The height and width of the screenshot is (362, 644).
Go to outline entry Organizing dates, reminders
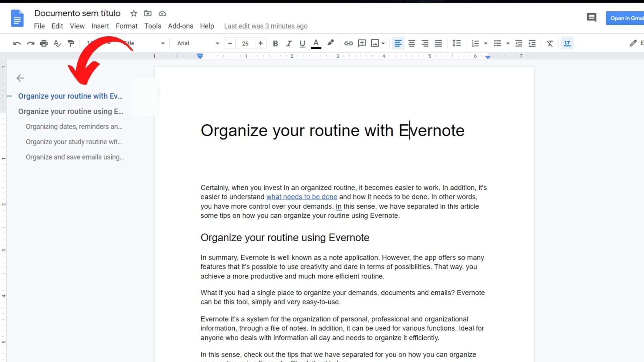[74, 127]
